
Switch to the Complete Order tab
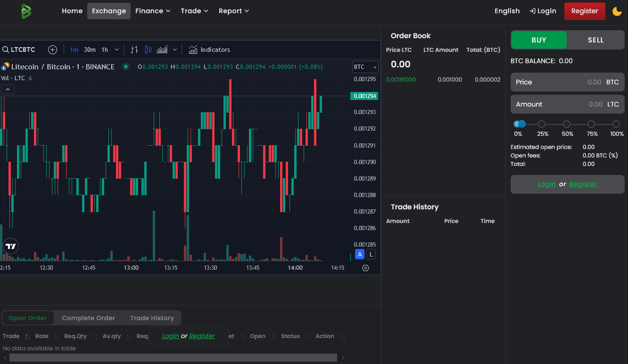(88, 318)
